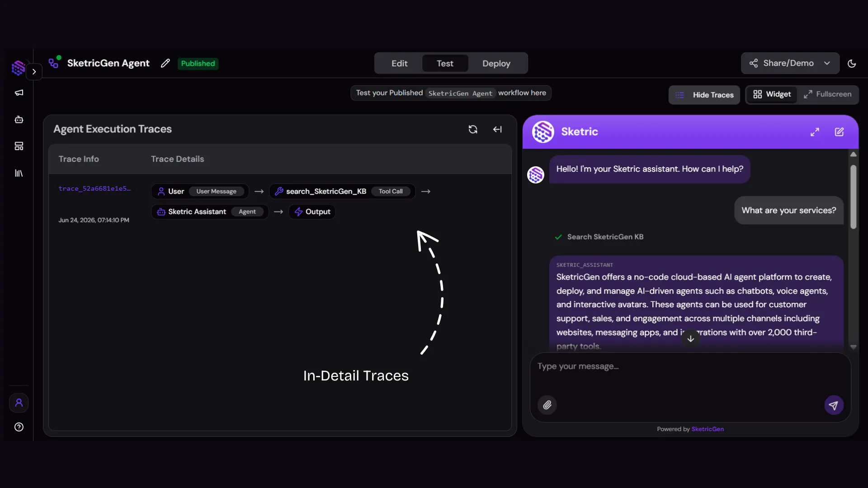Click the Search SketricGen KB status line

pyautogui.click(x=599, y=237)
